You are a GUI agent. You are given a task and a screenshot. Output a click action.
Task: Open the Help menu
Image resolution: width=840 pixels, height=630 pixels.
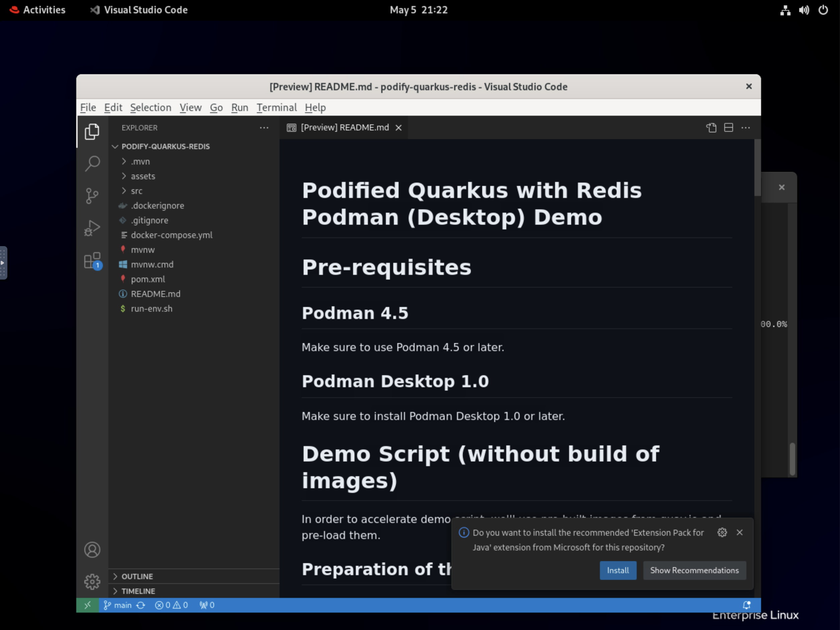tap(315, 107)
